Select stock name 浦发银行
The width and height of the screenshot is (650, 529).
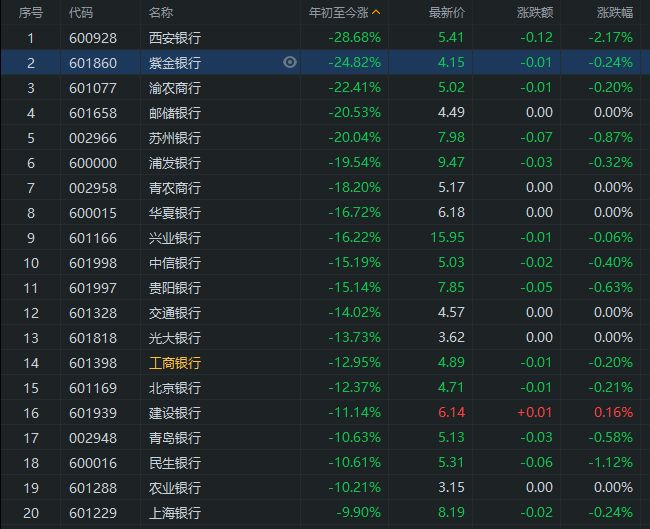click(x=175, y=163)
